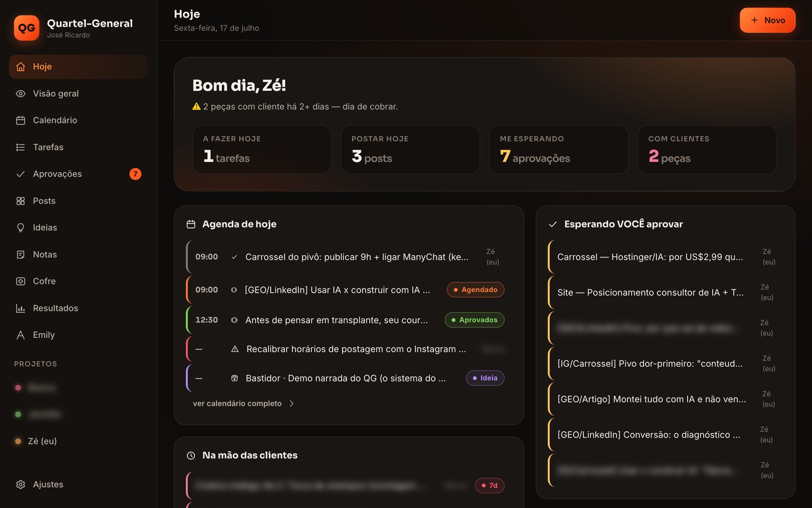Click the Agendado status badge
The height and width of the screenshot is (508, 812).
pos(475,290)
